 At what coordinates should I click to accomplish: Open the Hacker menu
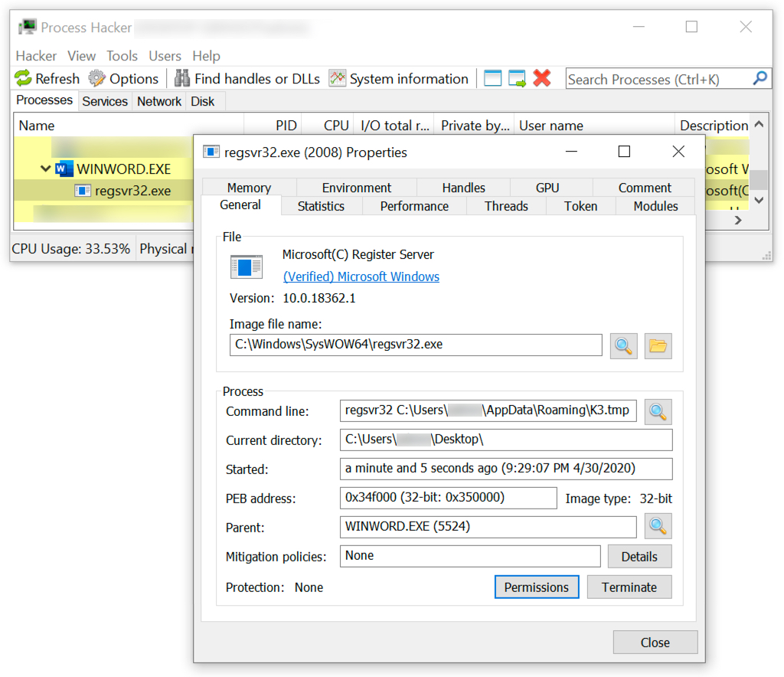coord(36,55)
